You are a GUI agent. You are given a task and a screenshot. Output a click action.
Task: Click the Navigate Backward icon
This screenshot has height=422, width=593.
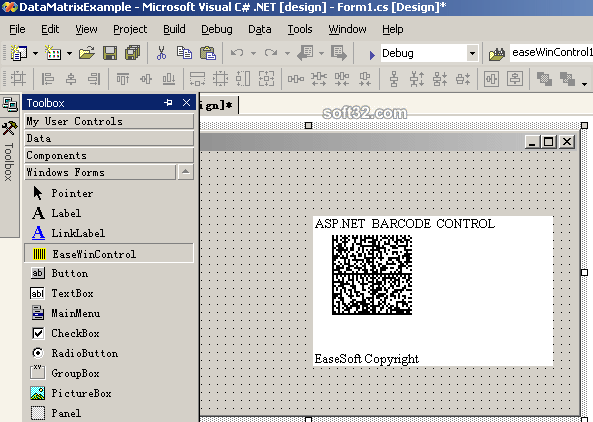(305, 53)
